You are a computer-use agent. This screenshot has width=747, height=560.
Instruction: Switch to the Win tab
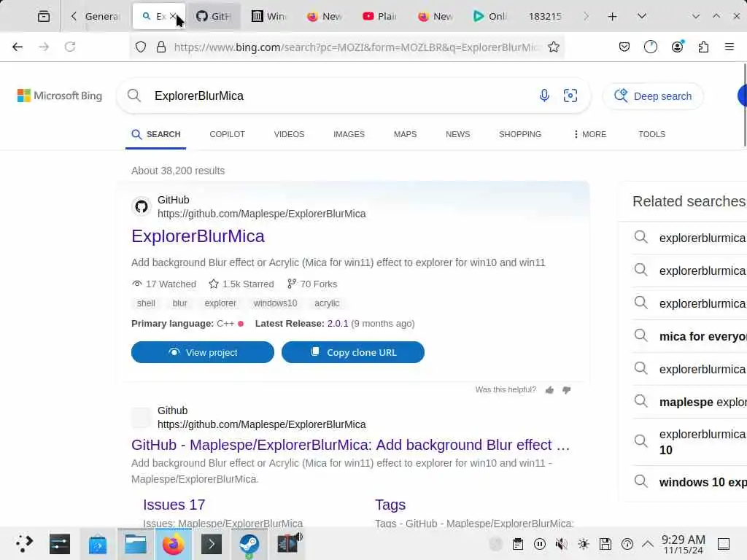pos(269,16)
